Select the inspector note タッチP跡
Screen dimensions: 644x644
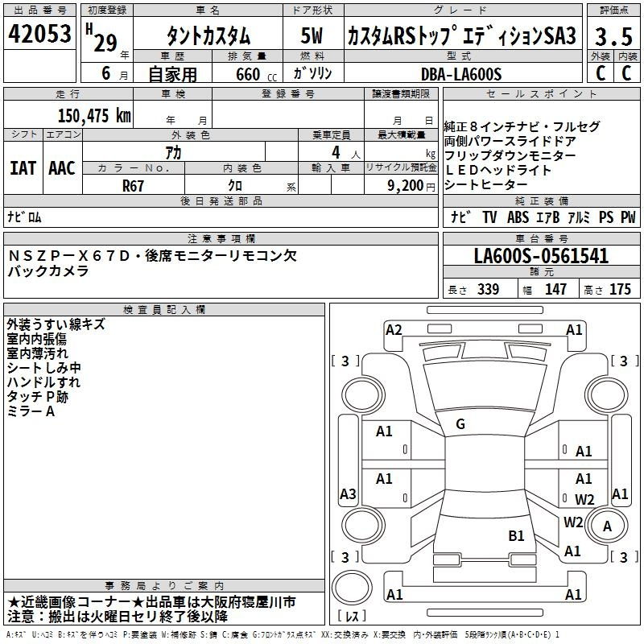tap(37, 396)
